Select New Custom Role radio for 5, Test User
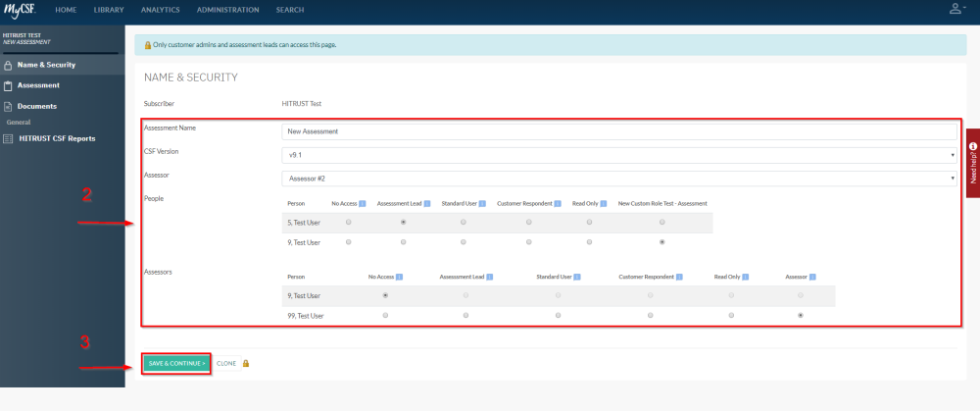980x411 pixels. click(661, 222)
